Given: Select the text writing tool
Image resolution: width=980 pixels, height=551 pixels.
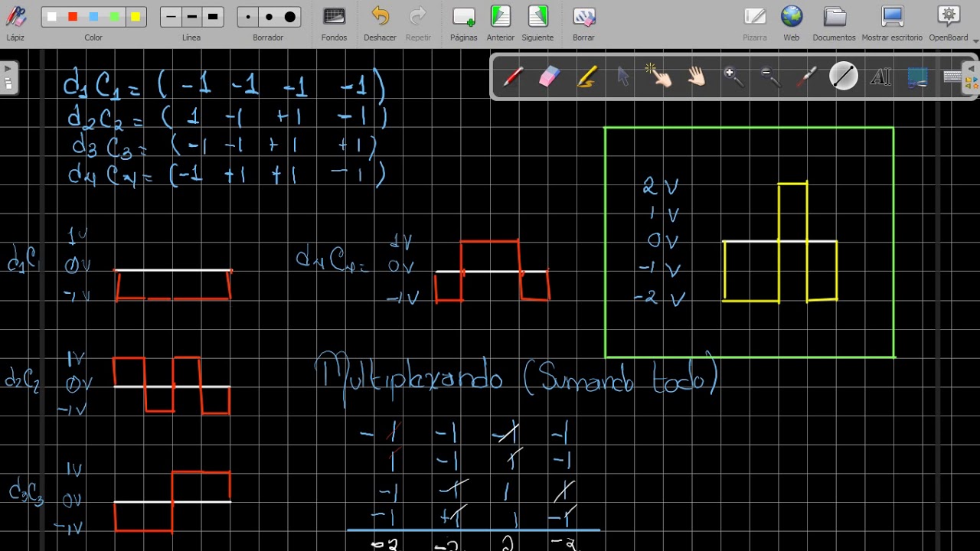Looking at the screenshot, I should [880, 77].
